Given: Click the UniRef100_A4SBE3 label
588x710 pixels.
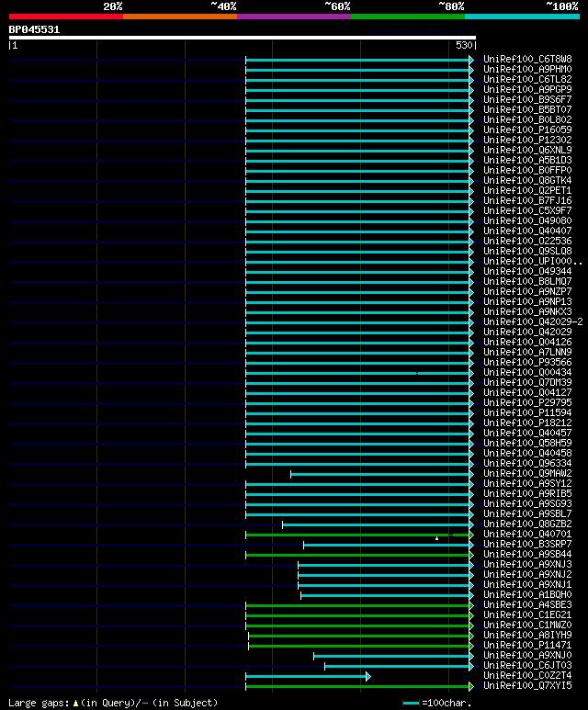Looking at the screenshot, I should 527,605.
